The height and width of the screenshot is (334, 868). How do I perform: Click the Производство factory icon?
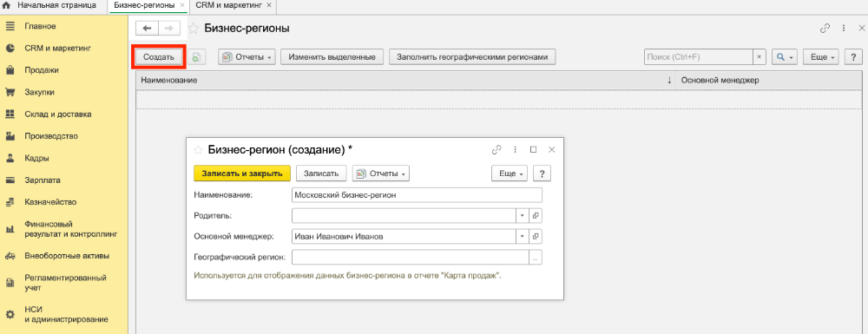pos(10,136)
